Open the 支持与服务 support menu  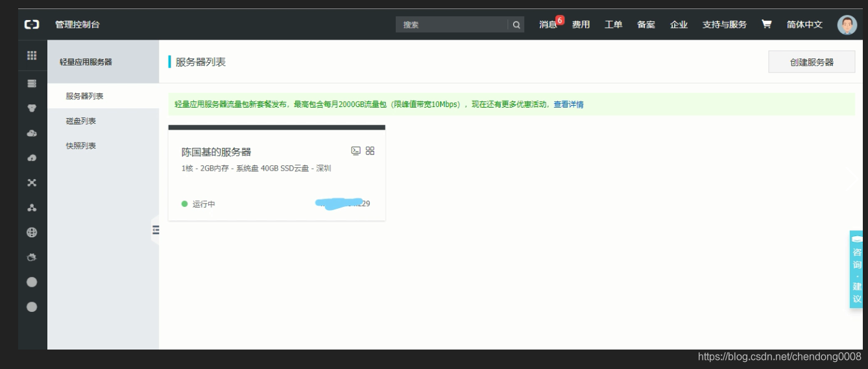[x=724, y=25]
